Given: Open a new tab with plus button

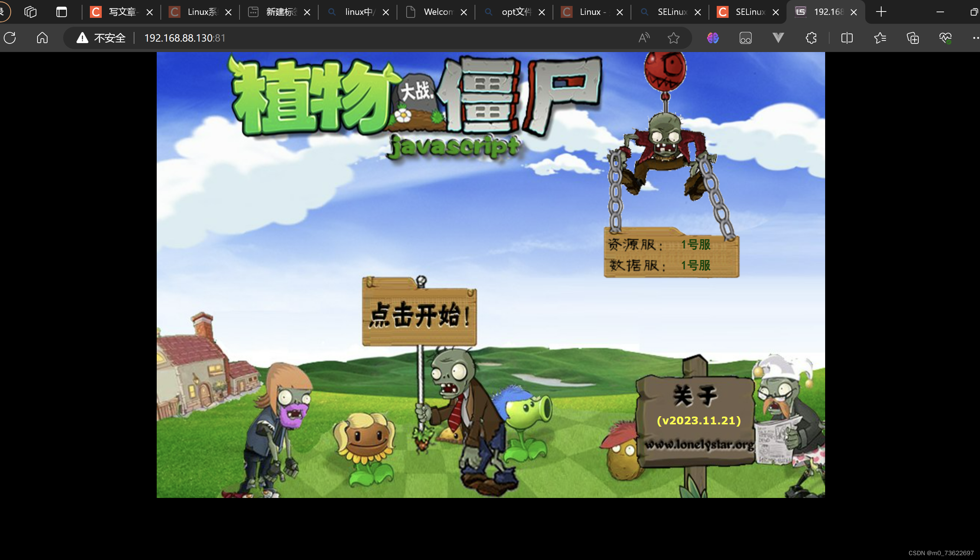Looking at the screenshot, I should 881,12.
